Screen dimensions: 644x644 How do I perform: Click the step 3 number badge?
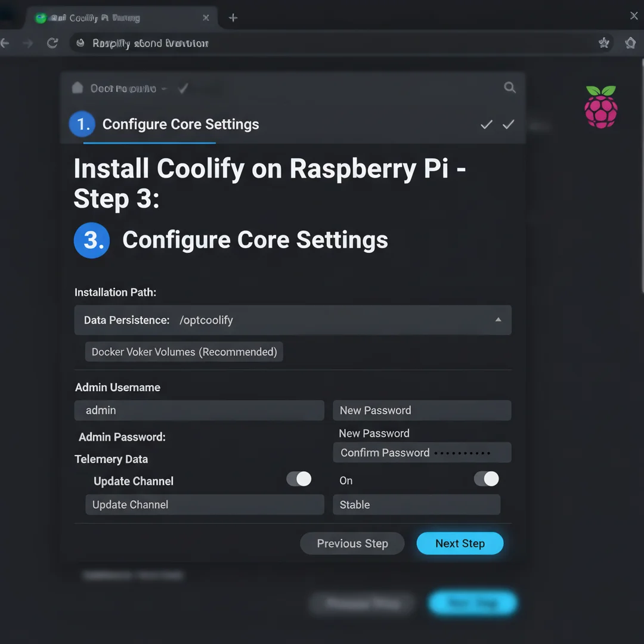[x=92, y=240]
